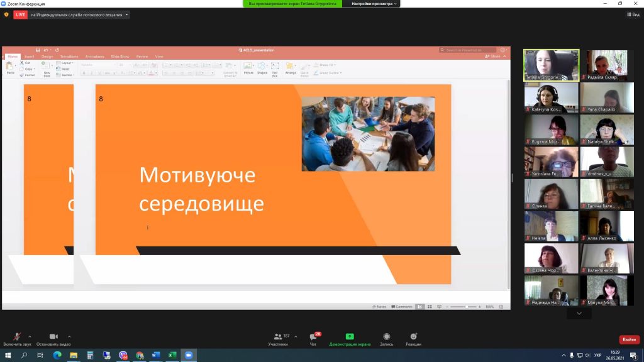Open Shape Outline dropdown
Screen dimensions: 644x362
[327, 73]
